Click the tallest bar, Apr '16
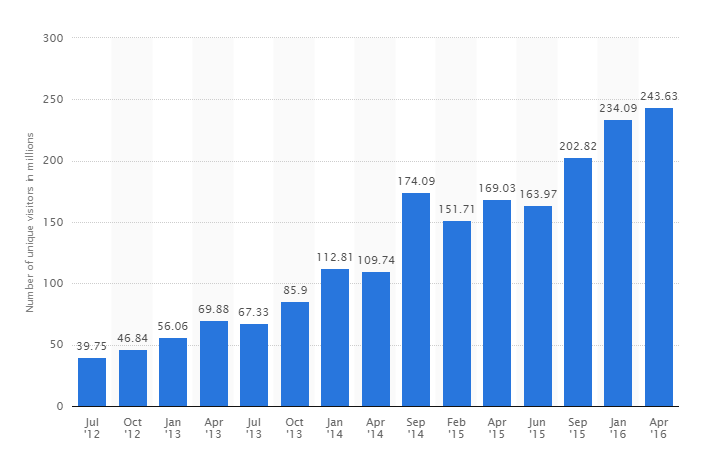 point(659,257)
